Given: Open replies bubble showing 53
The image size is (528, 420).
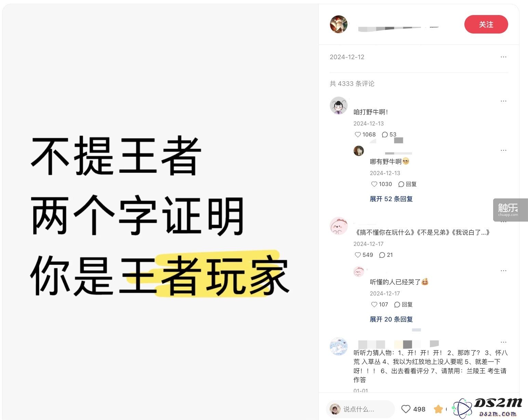Looking at the screenshot, I should click(x=389, y=134).
